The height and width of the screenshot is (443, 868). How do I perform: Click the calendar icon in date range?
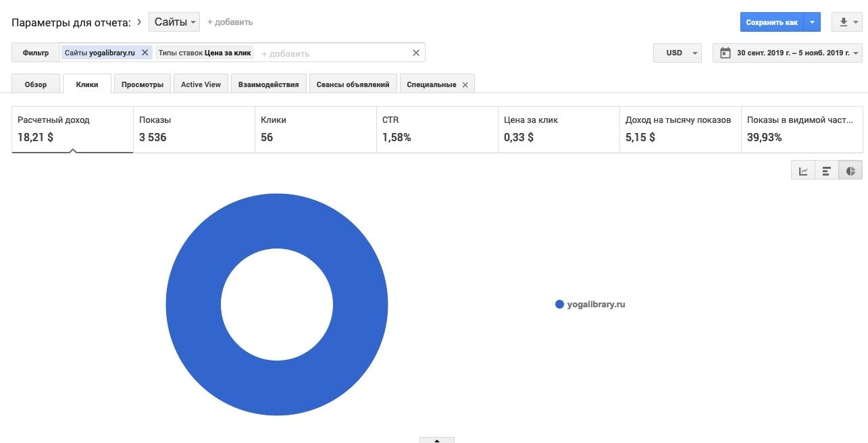click(725, 53)
